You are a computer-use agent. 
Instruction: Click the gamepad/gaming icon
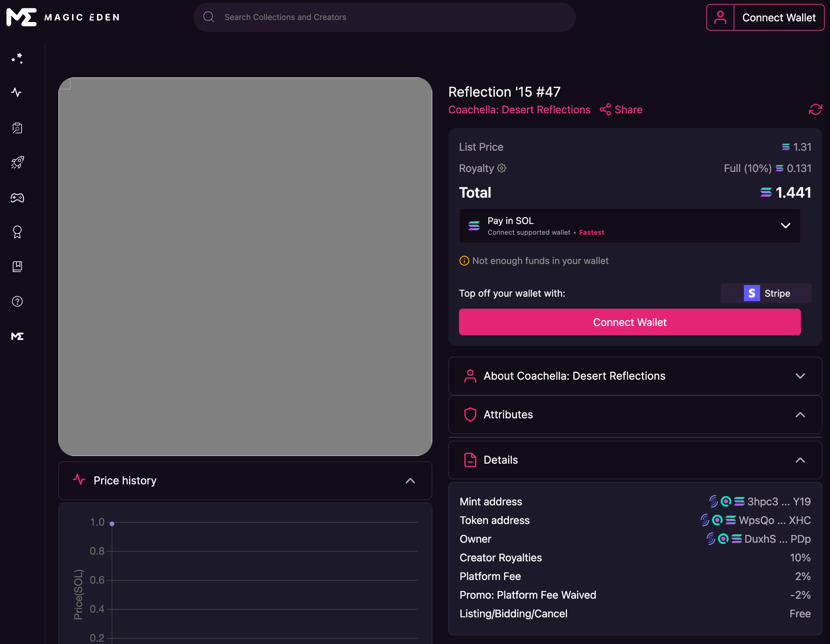tap(18, 197)
